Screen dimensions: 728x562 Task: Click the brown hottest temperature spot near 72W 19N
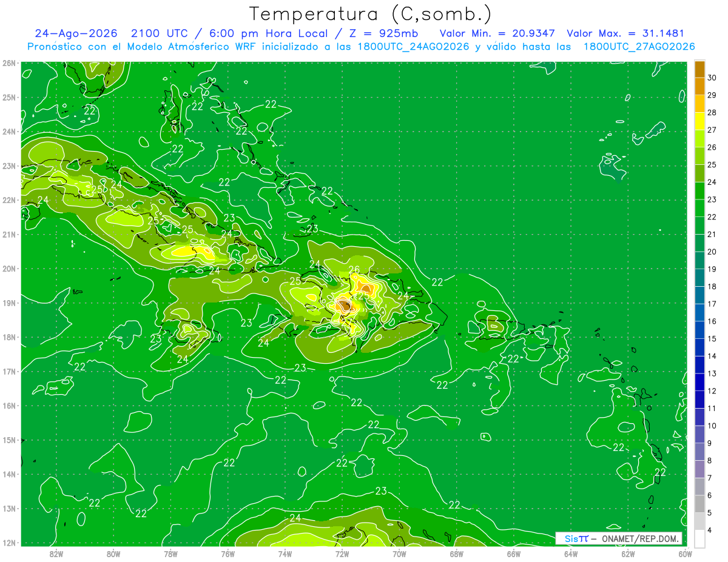[345, 305]
